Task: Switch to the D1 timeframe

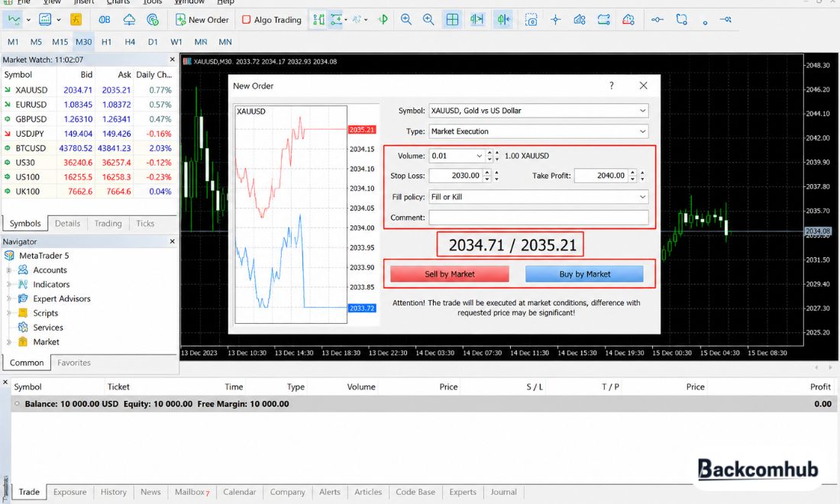Action: [153, 42]
